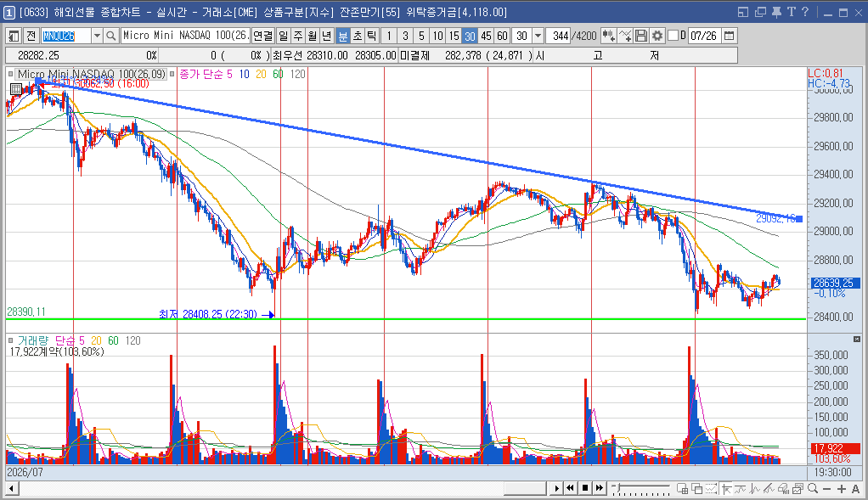This screenshot has height=500, width=868.
Task: Click the window layout icon in title bar
Action: pos(743,12)
